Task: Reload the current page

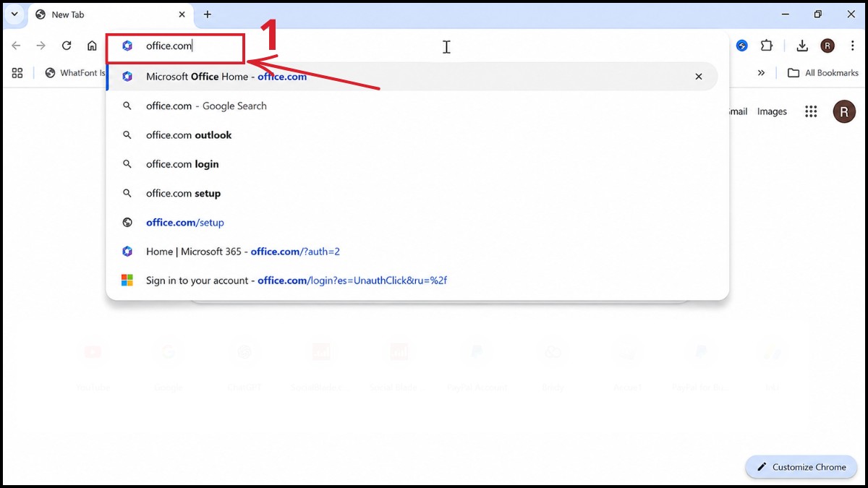Action: click(x=67, y=46)
